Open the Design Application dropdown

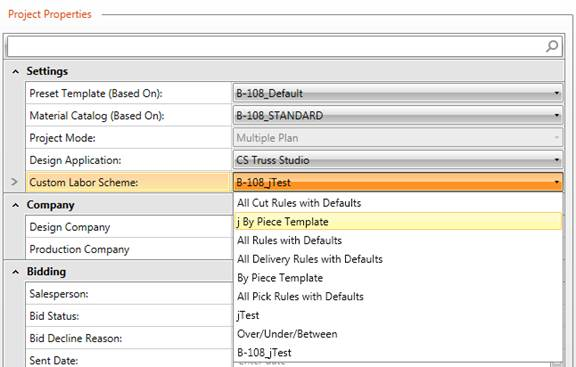[x=398, y=160]
